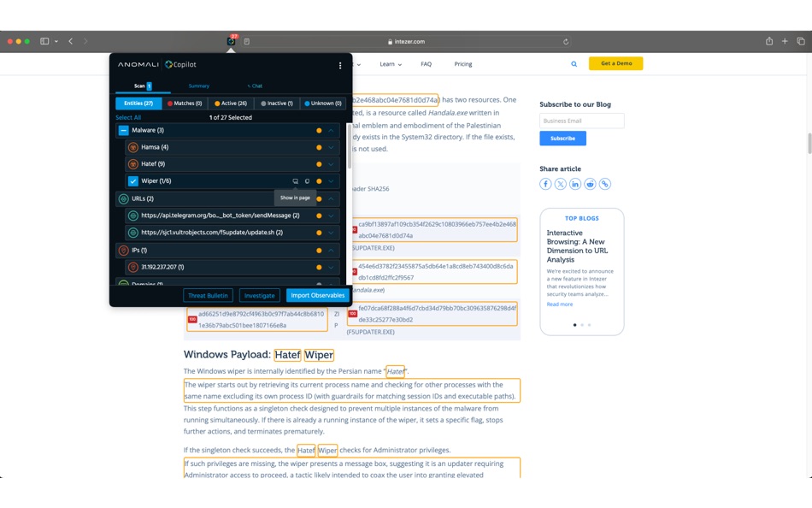Viewport: 812px width, 508px height.
Task: Click highlighted Hatef in Windows Payload heading
Action: click(x=287, y=355)
